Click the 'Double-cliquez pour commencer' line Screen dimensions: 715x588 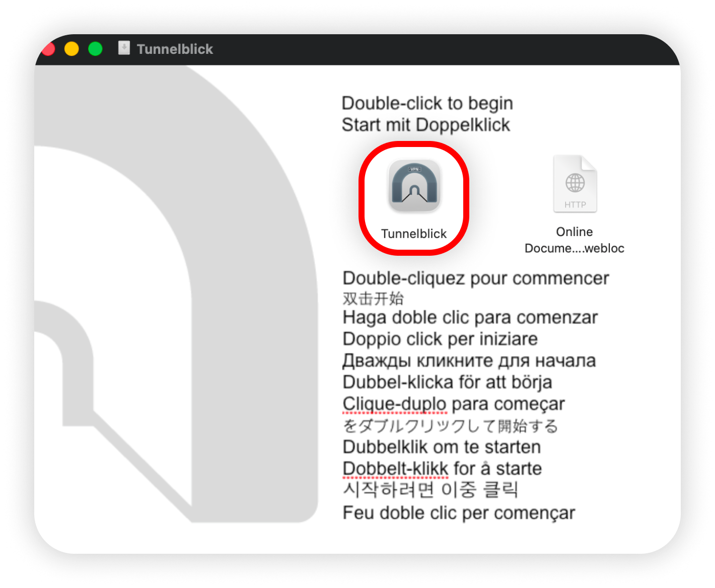(x=475, y=278)
